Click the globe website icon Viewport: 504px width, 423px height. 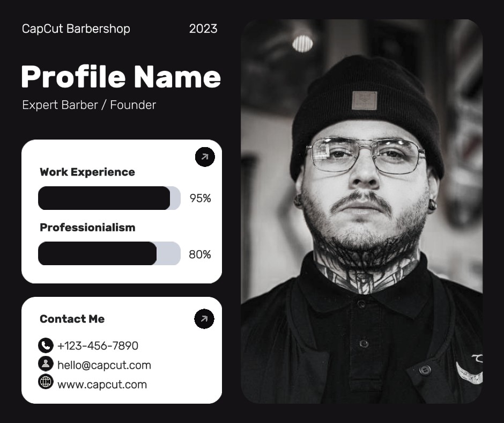(46, 382)
